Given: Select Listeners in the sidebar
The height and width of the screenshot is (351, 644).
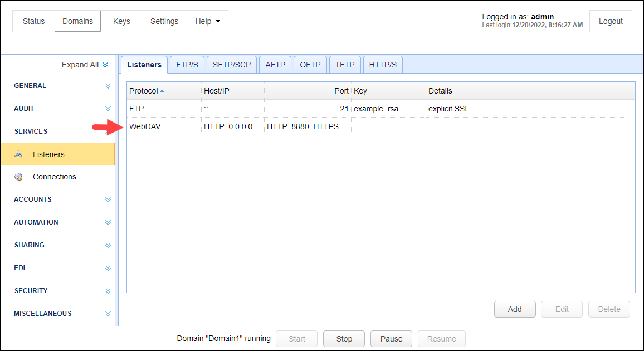Looking at the screenshot, I should coord(58,154).
